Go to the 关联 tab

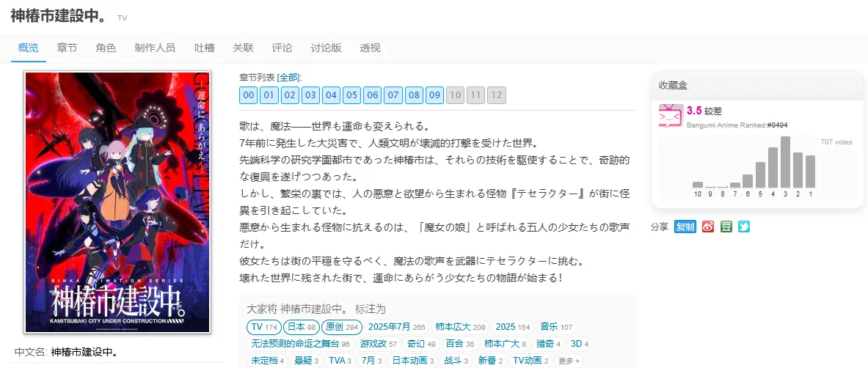[243, 48]
